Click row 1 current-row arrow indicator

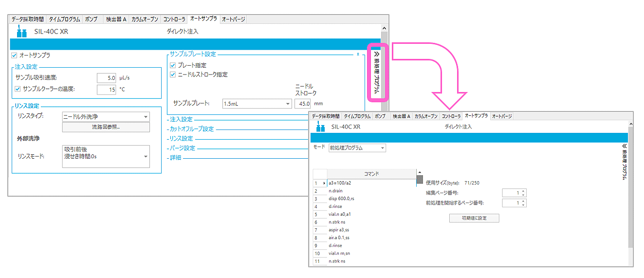[x=324, y=183]
